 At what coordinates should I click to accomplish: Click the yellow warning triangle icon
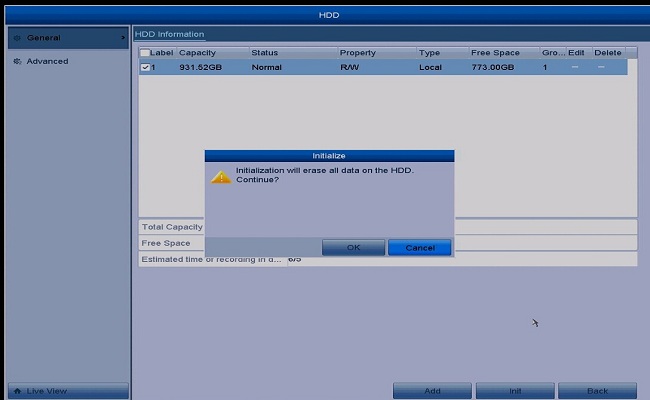(x=221, y=176)
